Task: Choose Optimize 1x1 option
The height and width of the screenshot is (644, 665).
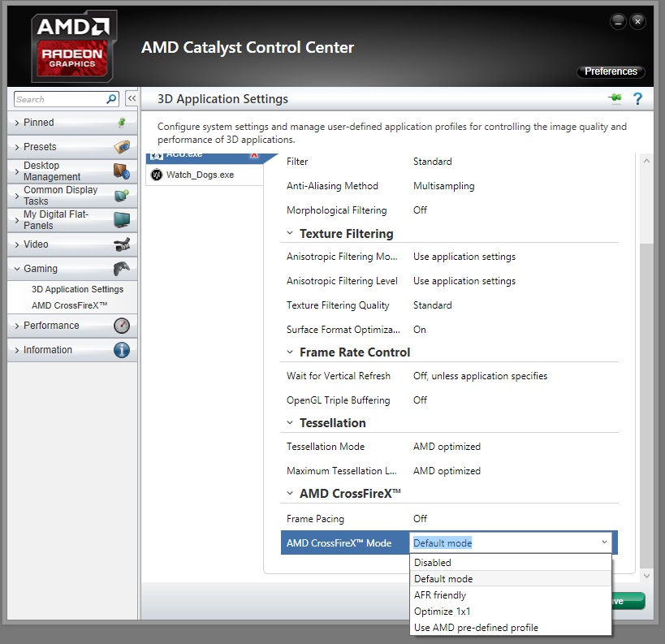Action: pyautogui.click(x=511, y=612)
